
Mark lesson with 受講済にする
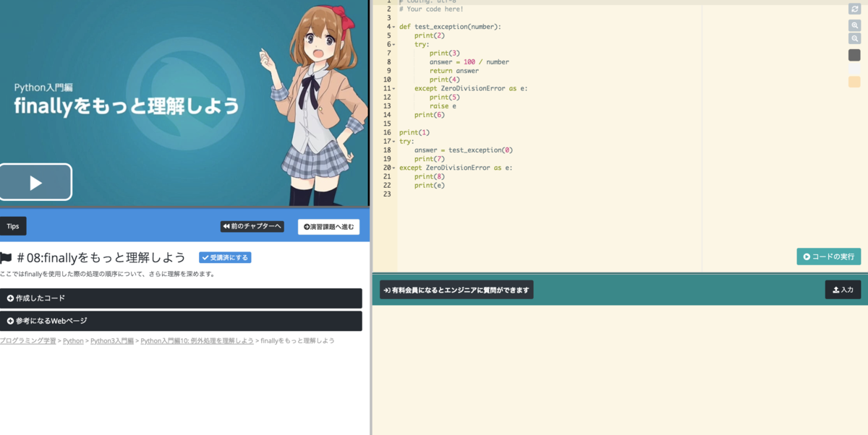(225, 257)
